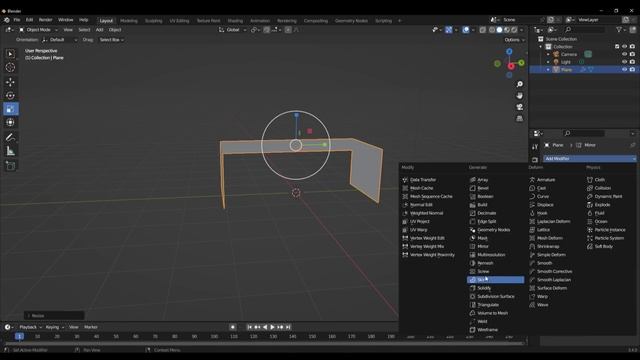Switch to the Modeling workspace tab
Screen dimensions: 640x360
coord(129,21)
